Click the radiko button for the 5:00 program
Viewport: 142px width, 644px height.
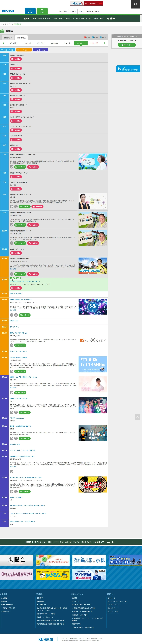click(x=16, y=59)
